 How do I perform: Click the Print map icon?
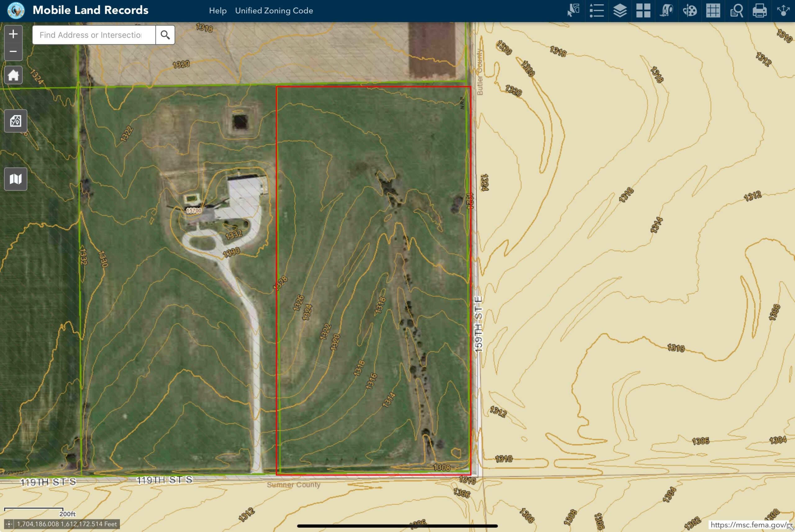coord(759,11)
